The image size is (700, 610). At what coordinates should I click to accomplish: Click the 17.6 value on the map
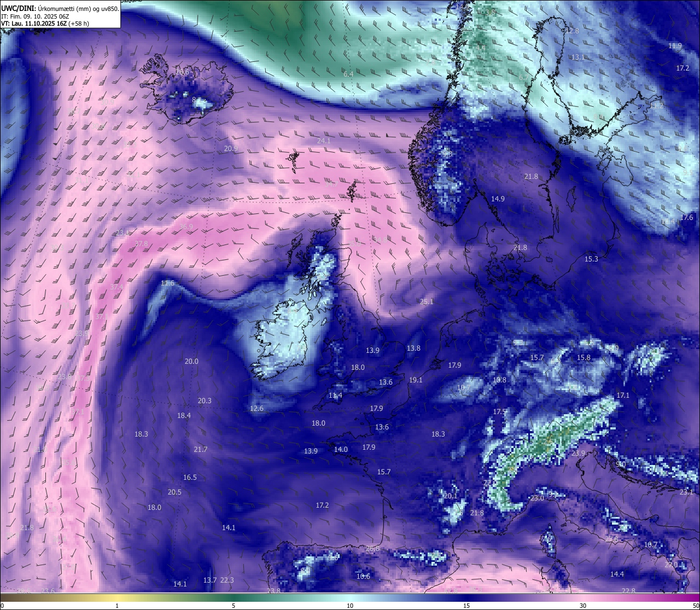click(686, 217)
